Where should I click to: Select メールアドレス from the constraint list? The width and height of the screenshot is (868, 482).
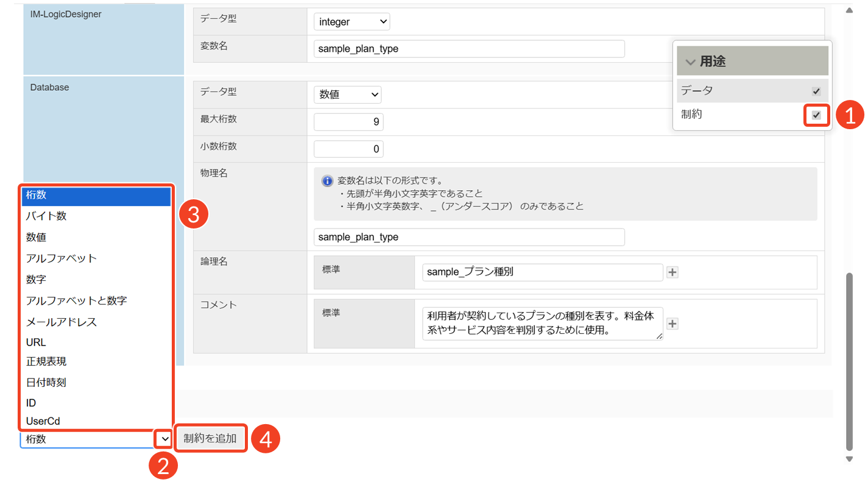[x=61, y=322]
